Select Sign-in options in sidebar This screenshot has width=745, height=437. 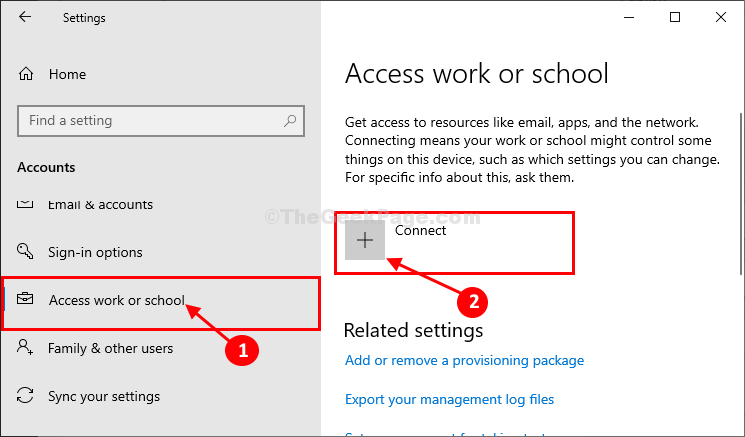tap(95, 252)
